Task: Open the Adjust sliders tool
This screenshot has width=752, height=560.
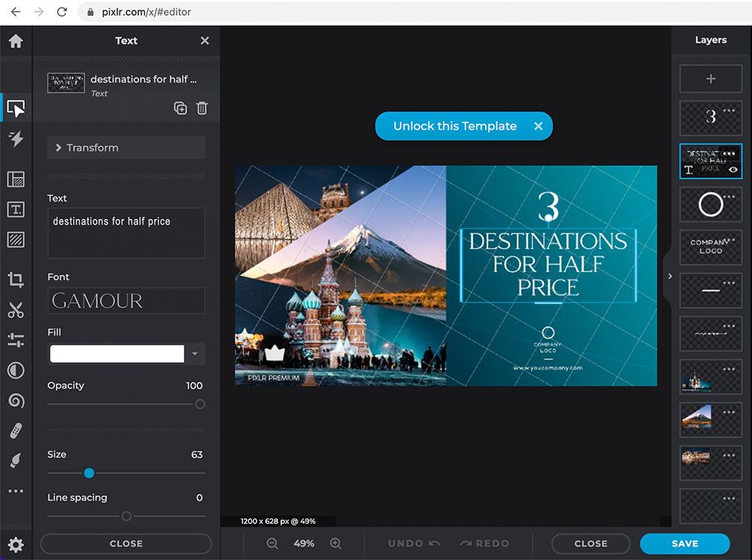Action: 16,340
